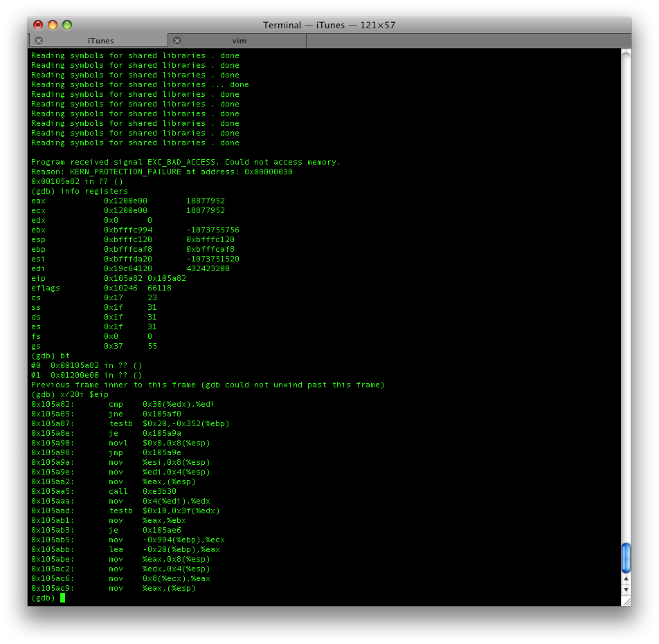Viewport: 659px width, 644px height.
Task: Click the scrollbar down arrow
Action: (x=626, y=589)
